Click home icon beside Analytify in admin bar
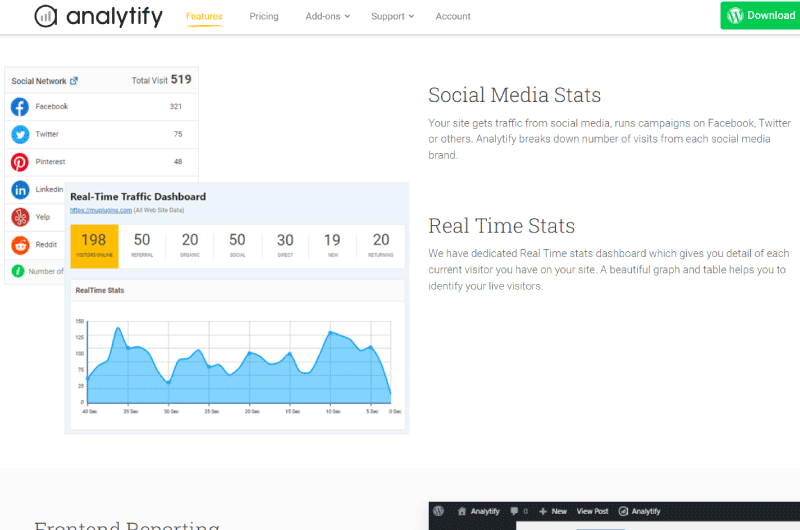800x530 pixels. click(462, 511)
